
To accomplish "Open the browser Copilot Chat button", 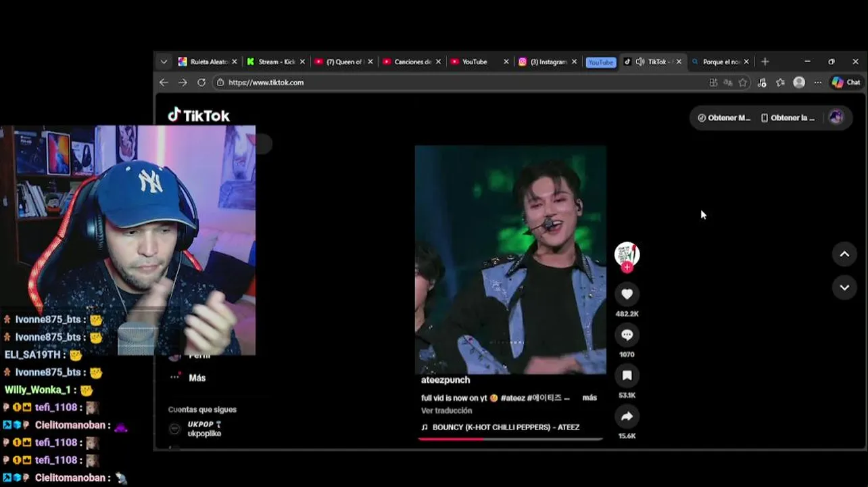I will point(846,83).
